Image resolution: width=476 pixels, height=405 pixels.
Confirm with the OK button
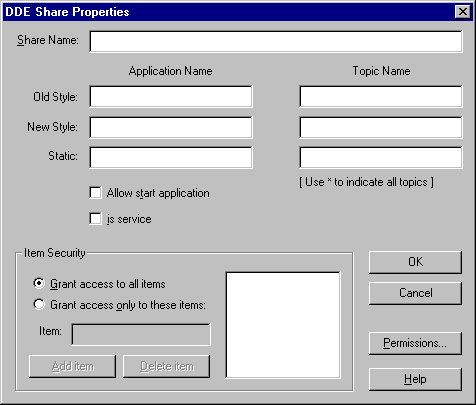click(415, 262)
